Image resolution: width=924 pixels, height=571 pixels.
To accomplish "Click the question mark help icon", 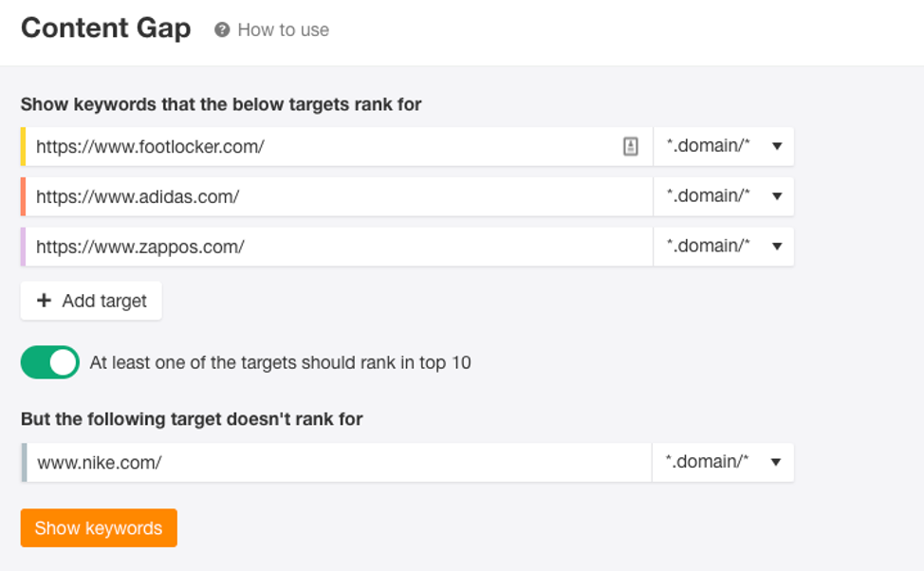I will tap(222, 29).
